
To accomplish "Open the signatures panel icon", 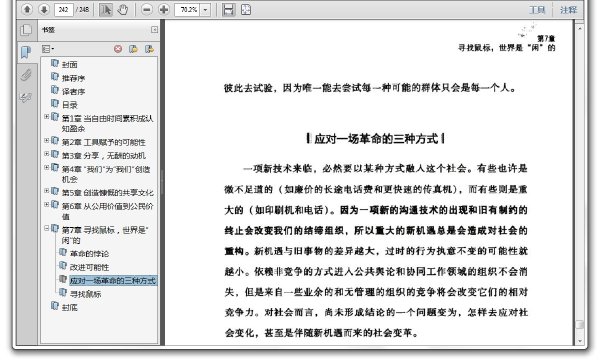I will [x=26, y=97].
